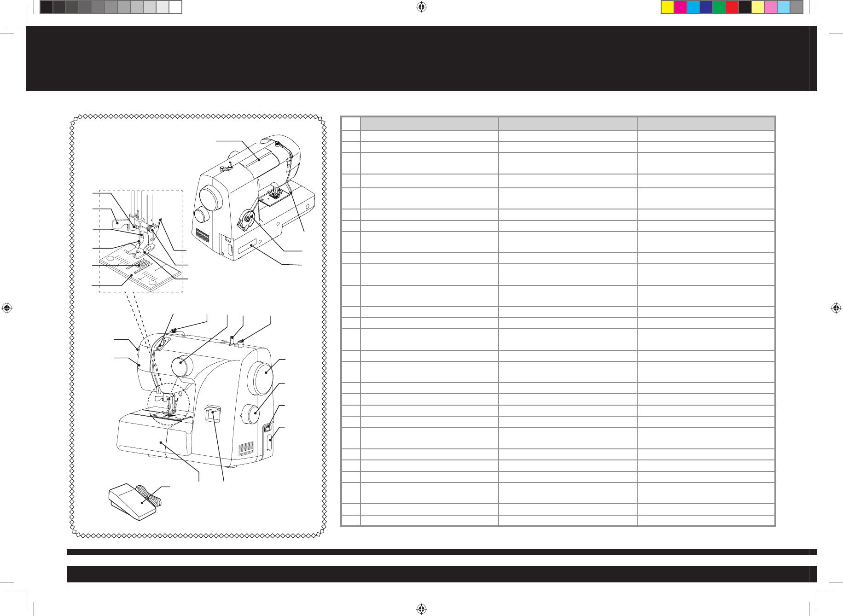The image size is (843, 616).
Task: Pick the green swatch in color bar
Action: point(719,7)
